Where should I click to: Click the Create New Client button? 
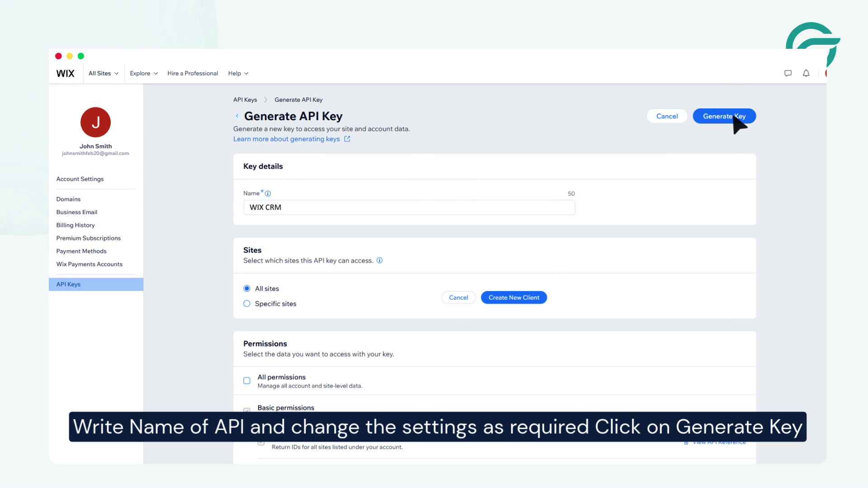point(514,297)
